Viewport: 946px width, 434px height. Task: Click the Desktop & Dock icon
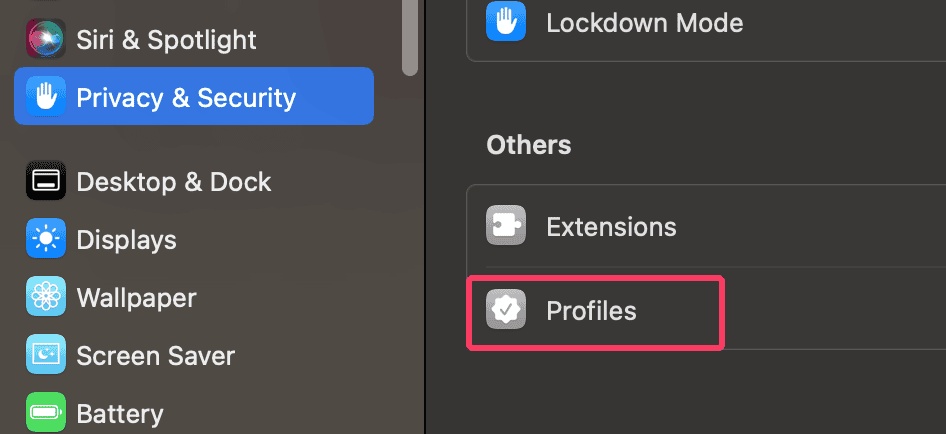(x=46, y=182)
